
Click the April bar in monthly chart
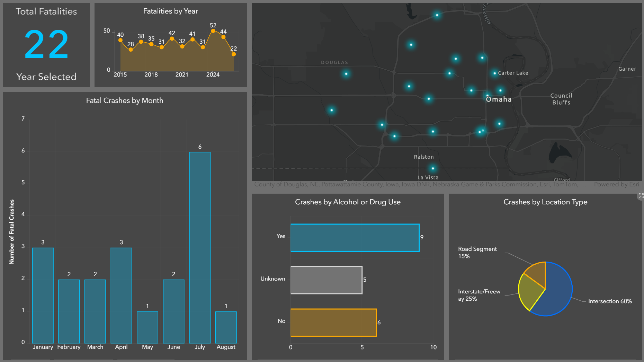coord(121,295)
